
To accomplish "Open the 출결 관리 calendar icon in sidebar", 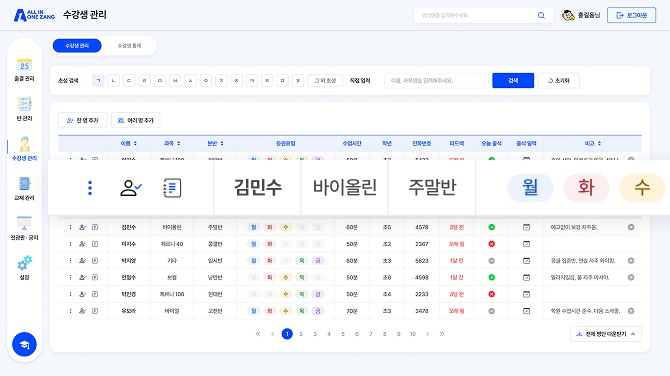I will click(x=24, y=65).
